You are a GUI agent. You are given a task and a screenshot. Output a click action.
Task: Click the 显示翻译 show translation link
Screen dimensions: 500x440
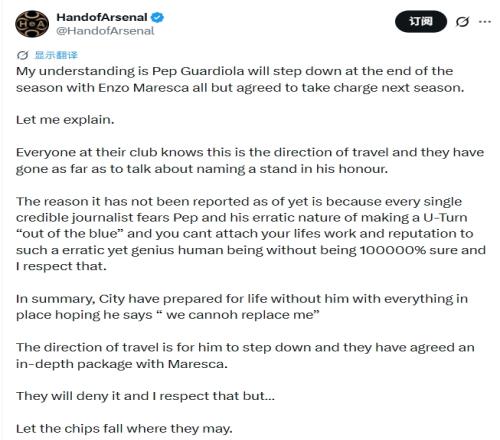(56, 55)
